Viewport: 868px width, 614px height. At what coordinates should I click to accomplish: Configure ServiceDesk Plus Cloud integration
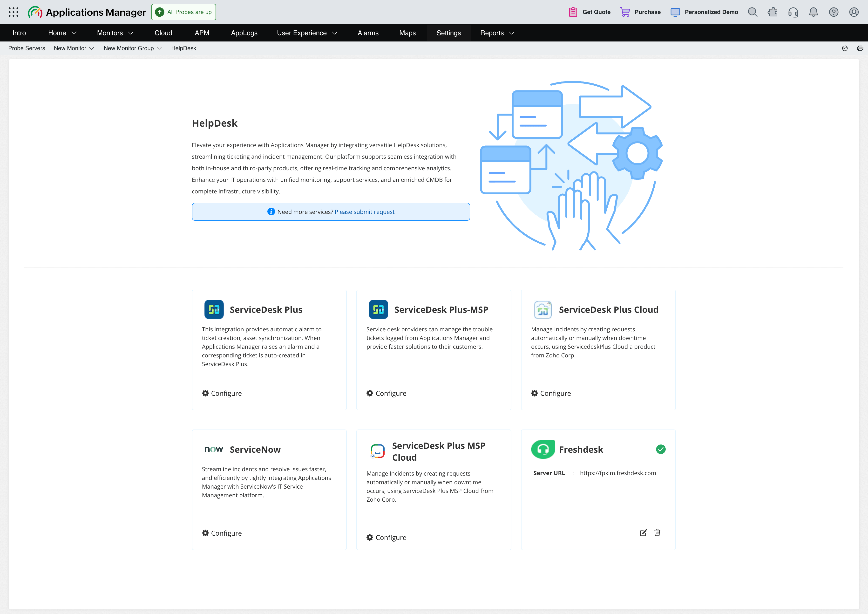point(551,393)
